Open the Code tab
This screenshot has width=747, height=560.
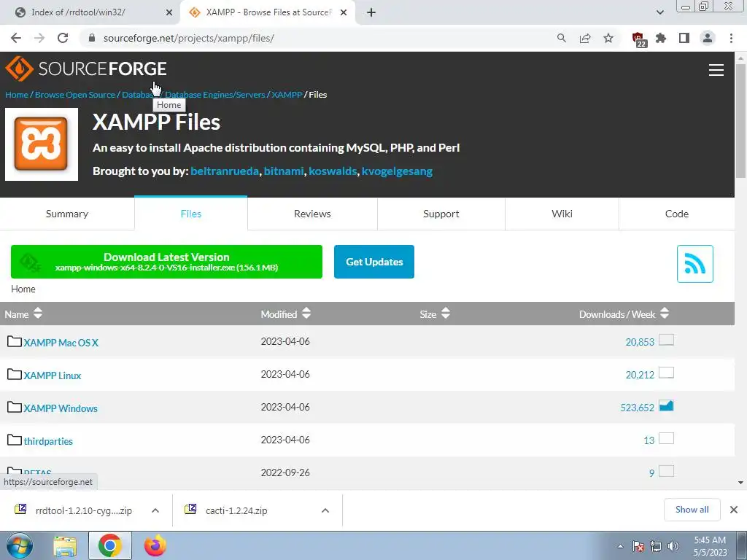pos(677,214)
